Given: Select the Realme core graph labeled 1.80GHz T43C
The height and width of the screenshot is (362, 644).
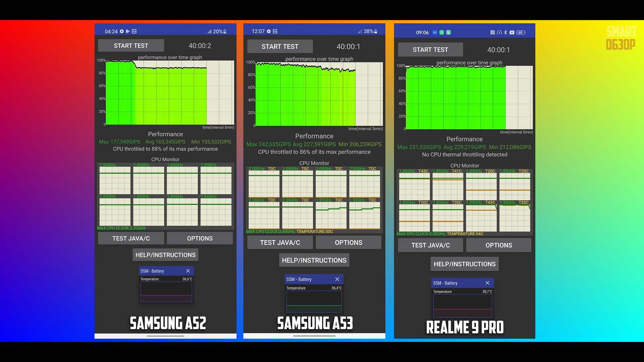Looking at the screenshot, I should [x=415, y=187].
